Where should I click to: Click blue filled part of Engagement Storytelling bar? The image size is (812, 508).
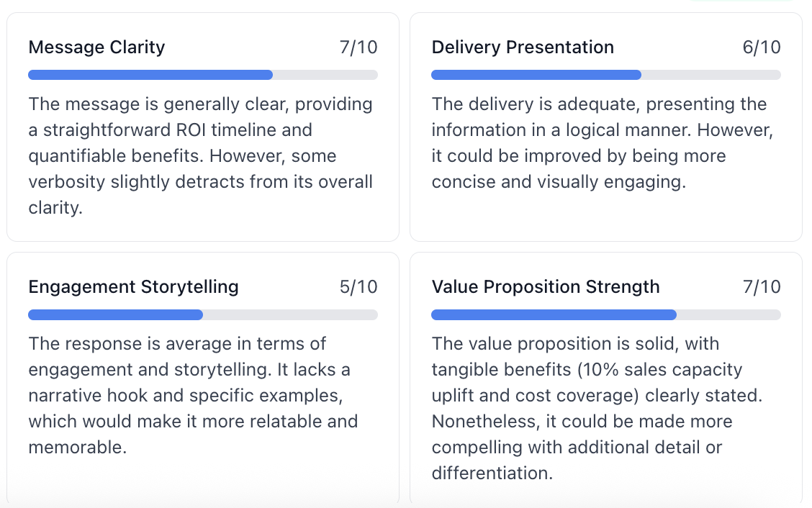click(x=115, y=314)
